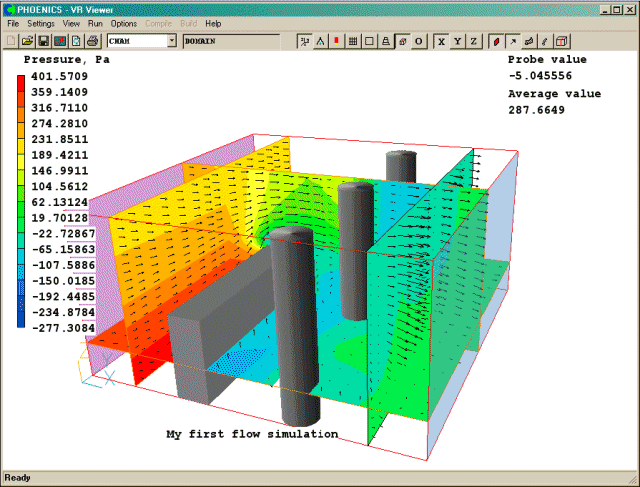The height and width of the screenshot is (487, 640).
Task: Open the Run menu
Action: click(95, 22)
